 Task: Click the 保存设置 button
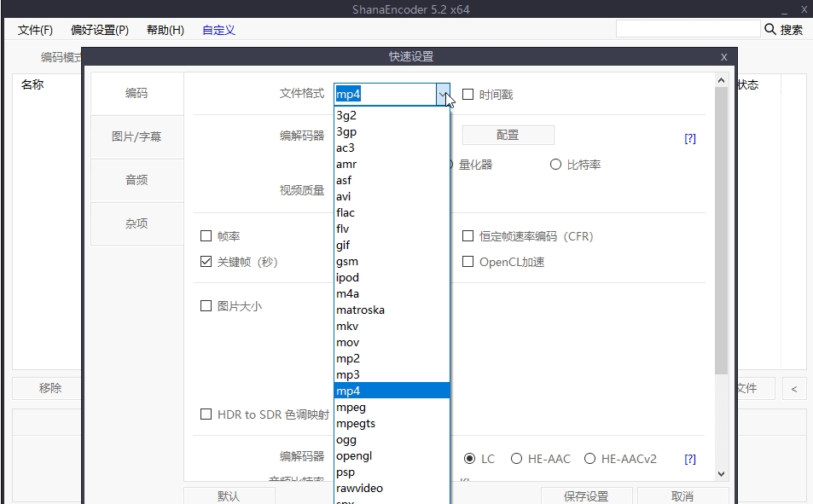pyautogui.click(x=586, y=495)
